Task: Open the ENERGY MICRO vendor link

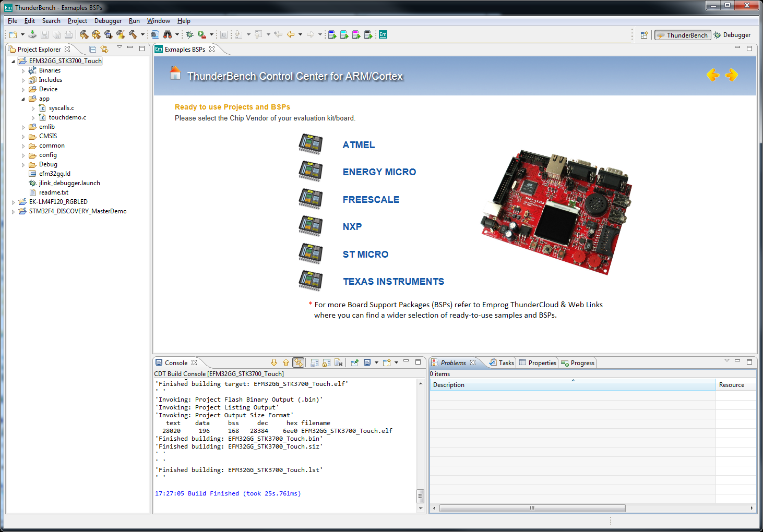Action: (379, 172)
